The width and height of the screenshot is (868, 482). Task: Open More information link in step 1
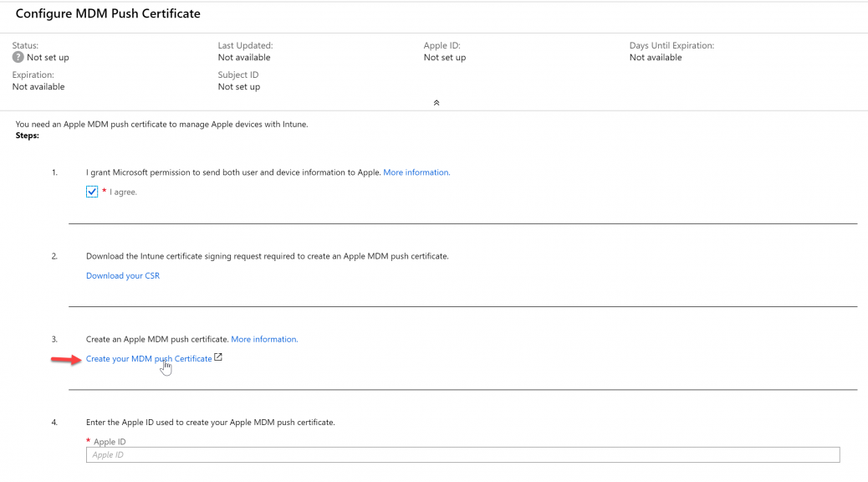click(x=416, y=172)
